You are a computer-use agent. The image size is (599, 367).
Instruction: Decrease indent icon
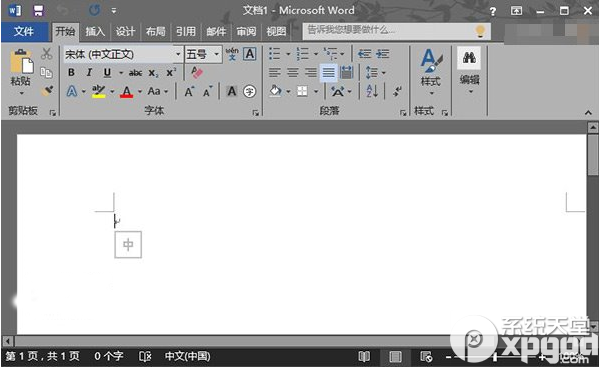pos(364,54)
